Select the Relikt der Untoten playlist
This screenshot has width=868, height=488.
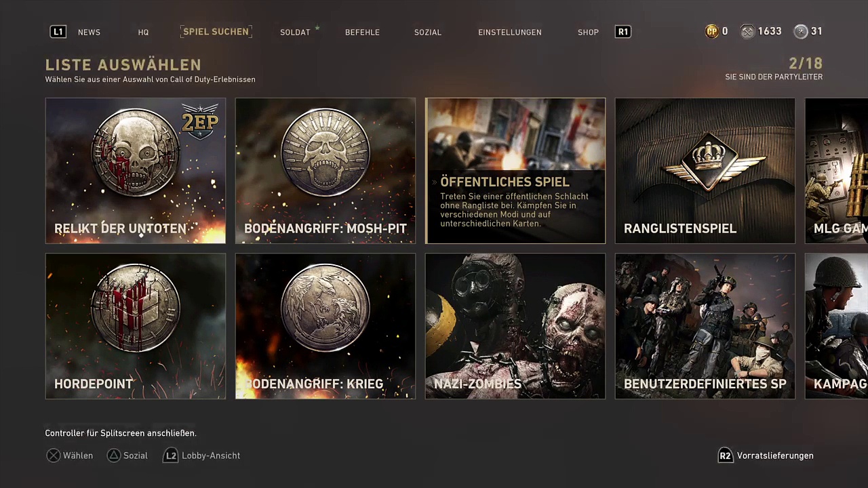(x=136, y=171)
